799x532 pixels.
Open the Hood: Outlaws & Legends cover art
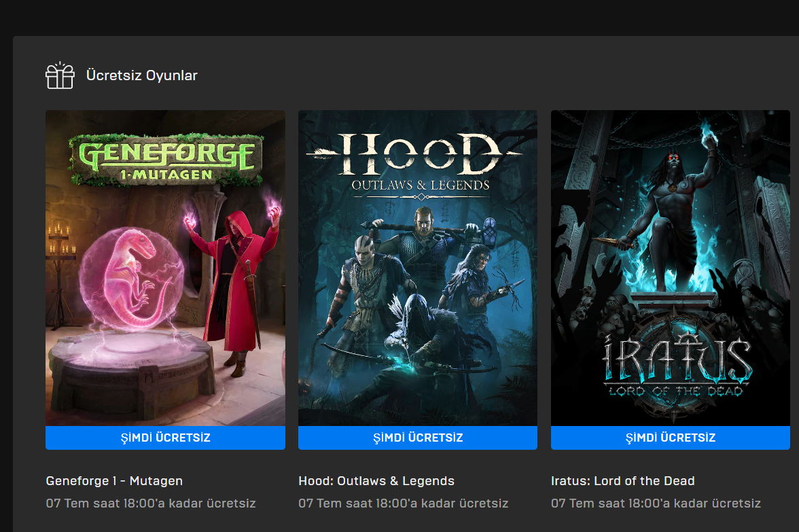[417, 268]
